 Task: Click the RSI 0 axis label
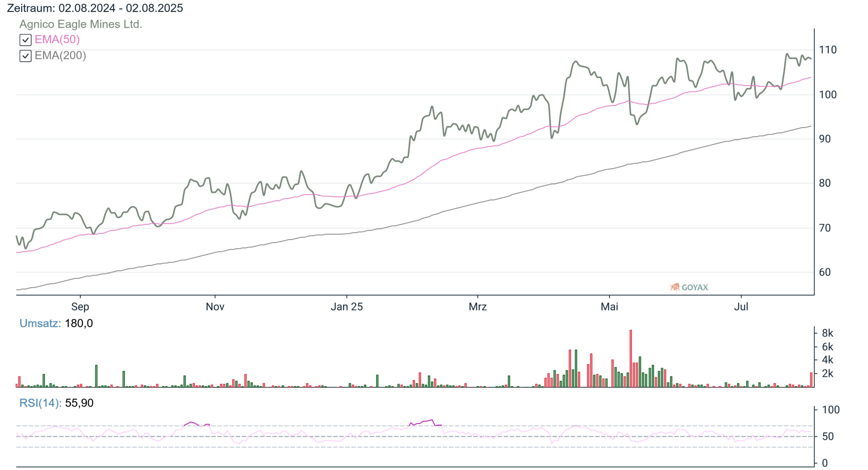point(825,463)
